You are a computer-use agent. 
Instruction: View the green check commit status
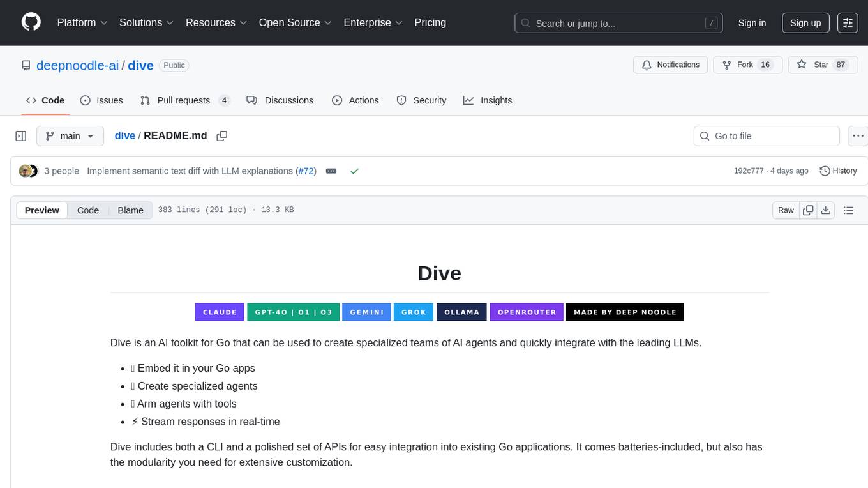[354, 171]
